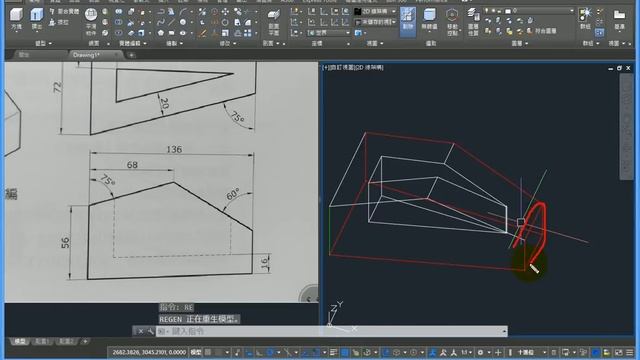Click the reference image showing dimension 136
This screenshot has width=640, height=360.
pyautogui.click(x=161, y=182)
